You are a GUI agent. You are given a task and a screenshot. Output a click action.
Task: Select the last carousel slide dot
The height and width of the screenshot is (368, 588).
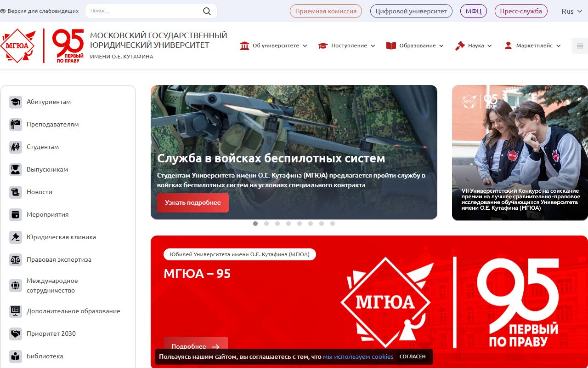click(333, 224)
